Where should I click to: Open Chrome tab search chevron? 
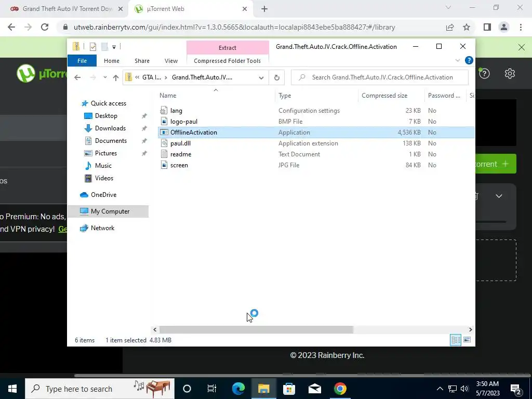(448, 7)
